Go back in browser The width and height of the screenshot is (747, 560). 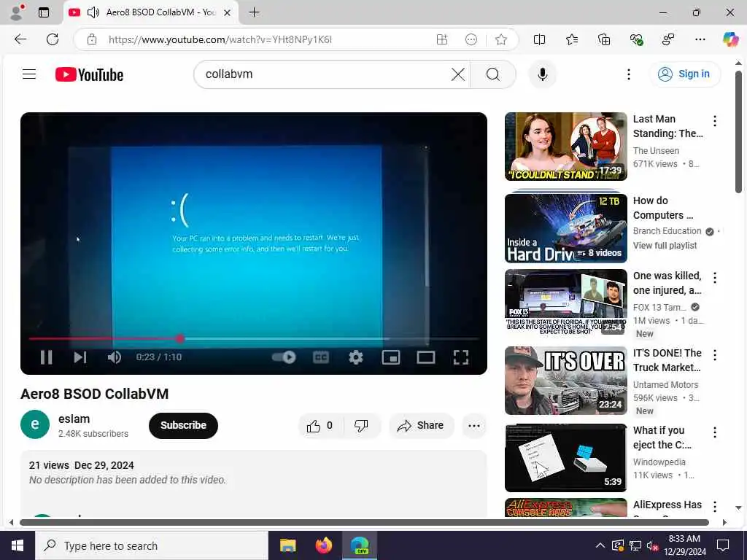click(x=20, y=39)
